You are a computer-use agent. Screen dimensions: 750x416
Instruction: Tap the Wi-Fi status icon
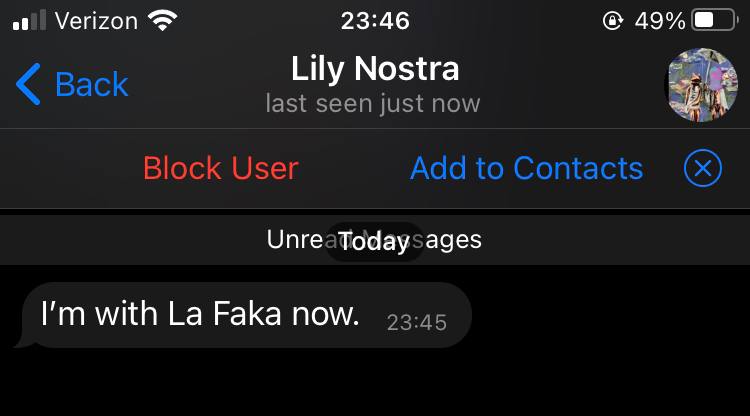163,21
